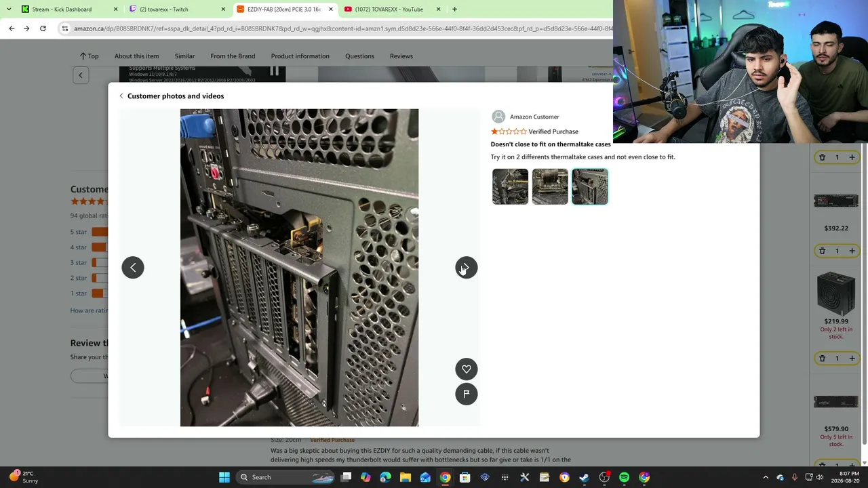The width and height of the screenshot is (868, 488).
Task: Open the volume control in system tray
Action: [x=819, y=477]
